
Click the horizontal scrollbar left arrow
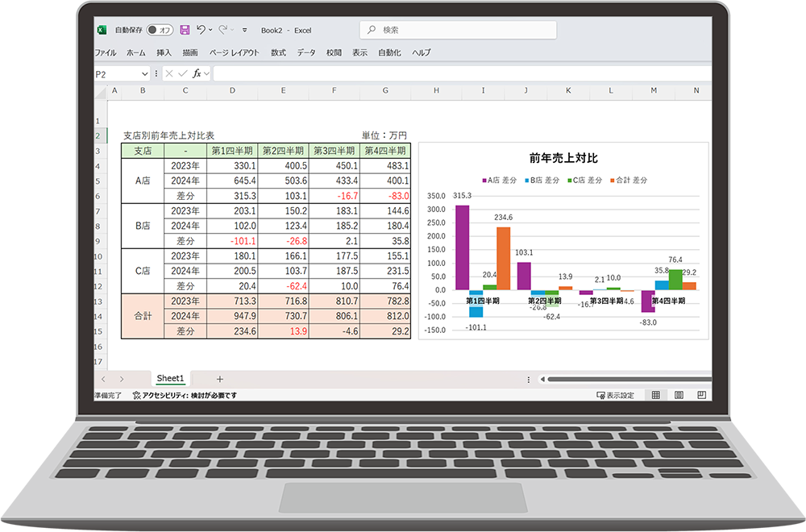click(x=542, y=379)
